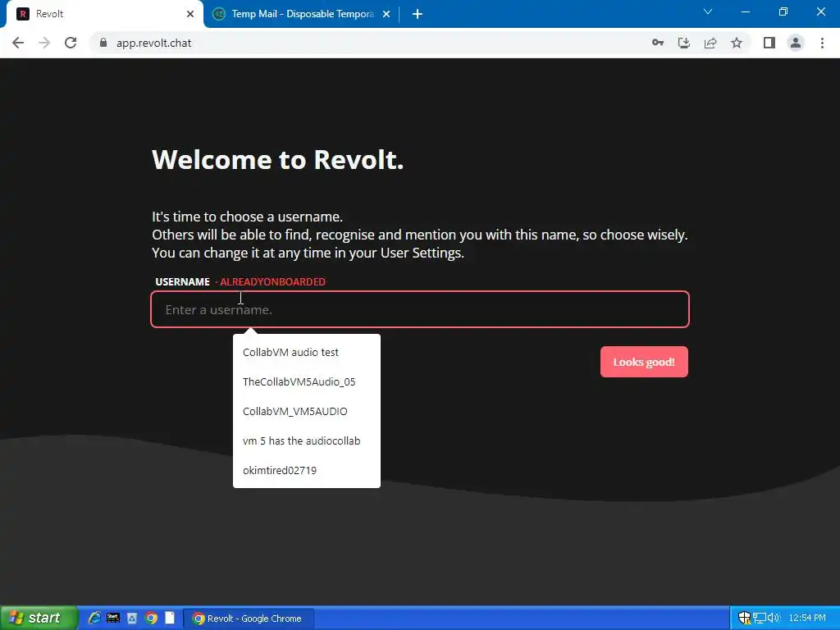Select the Revolt tab
This screenshot has height=630, width=840.
pos(104,14)
